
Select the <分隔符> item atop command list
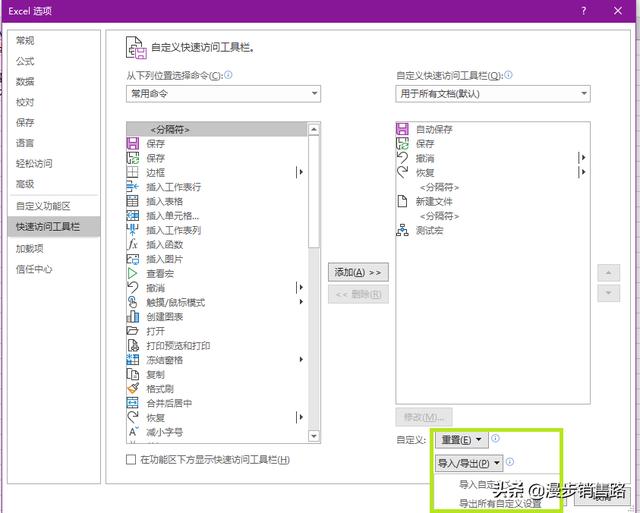click(217, 129)
